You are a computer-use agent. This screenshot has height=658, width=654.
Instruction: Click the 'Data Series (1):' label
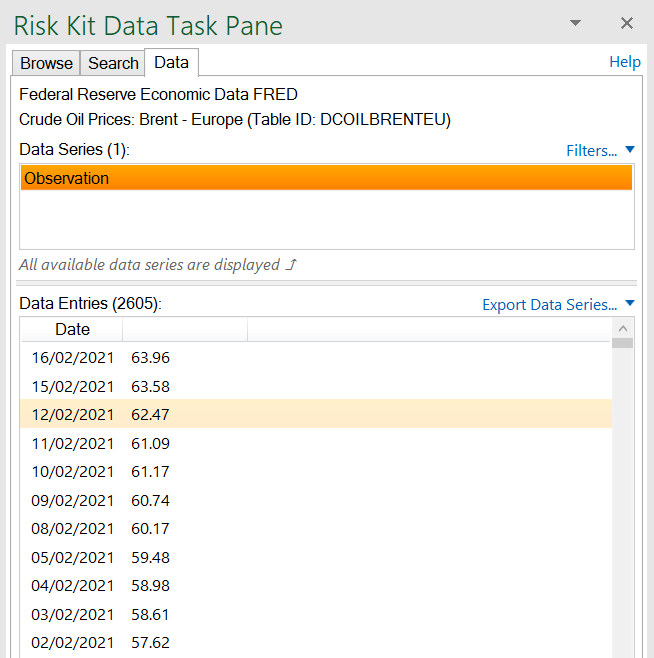tap(74, 149)
